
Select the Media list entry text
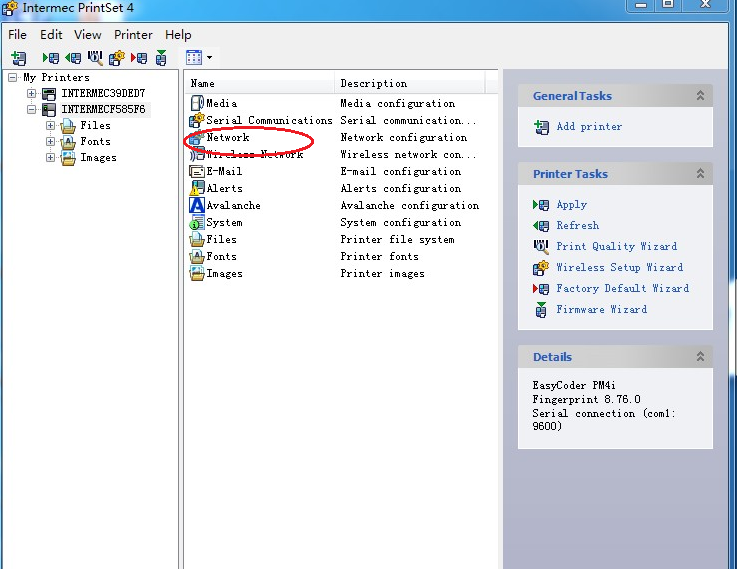(221, 103)
